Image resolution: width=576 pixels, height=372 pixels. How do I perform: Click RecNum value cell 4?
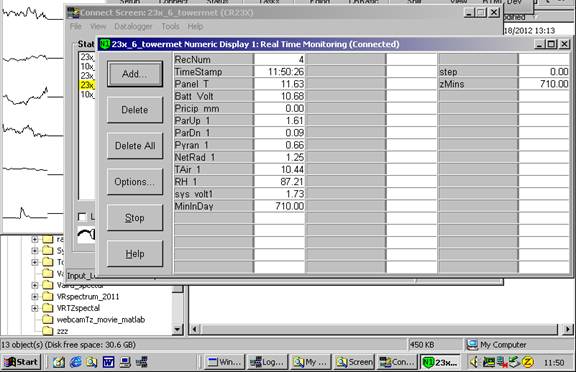point(279,59)
